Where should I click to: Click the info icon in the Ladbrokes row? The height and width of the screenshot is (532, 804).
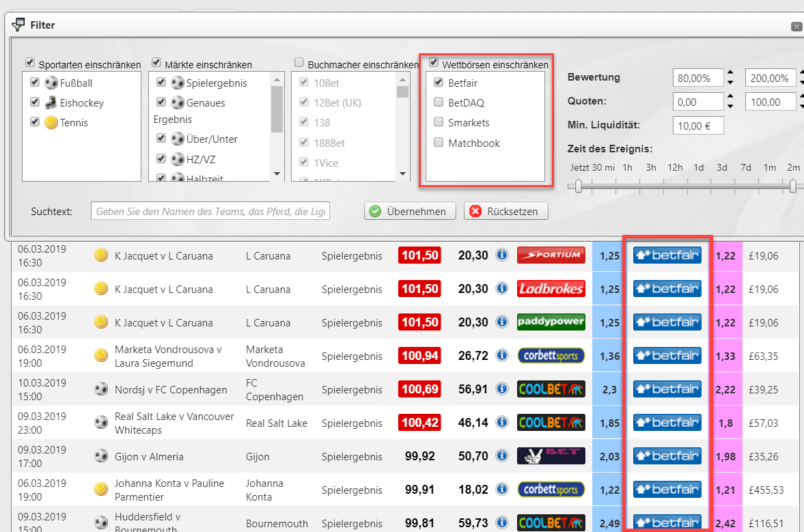coord(502,289)
